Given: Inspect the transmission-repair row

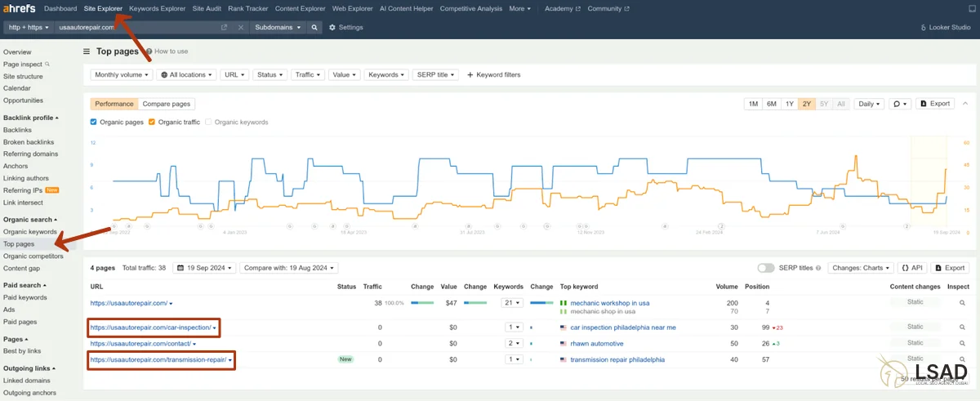Looking at the screenshot, I should pos(964,359).
